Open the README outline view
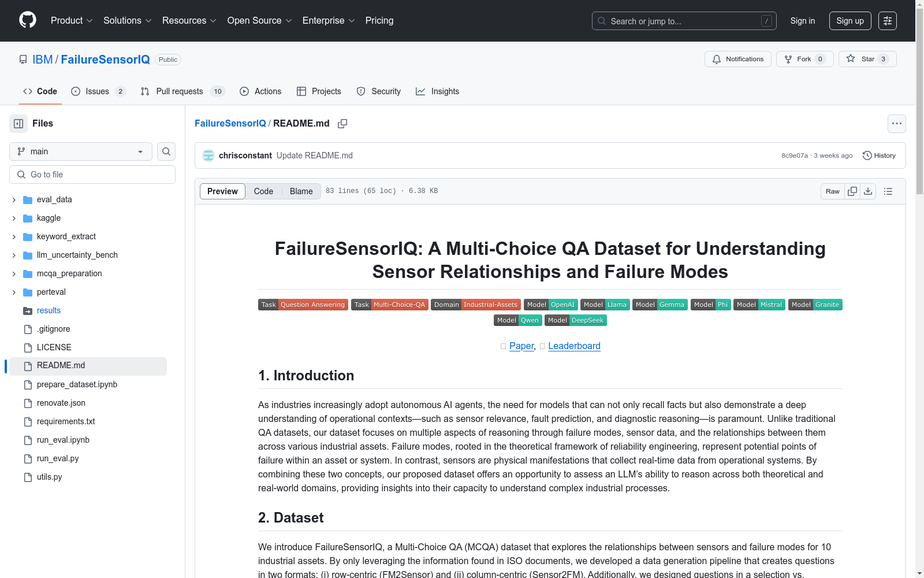The image size is (924, 578). pyautogui.click(x=888, y=191)
